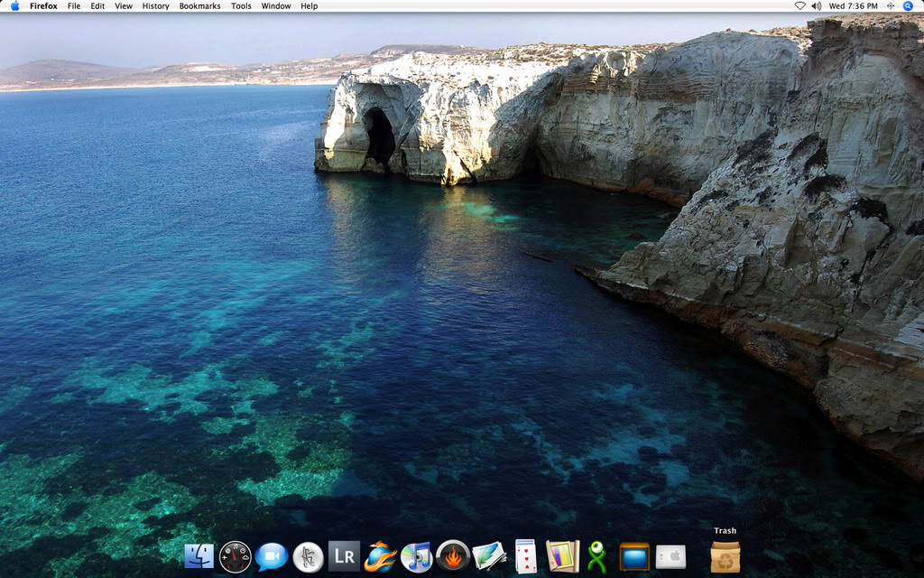
Task: Open Finder from the dock
Action: coord(199,555)
